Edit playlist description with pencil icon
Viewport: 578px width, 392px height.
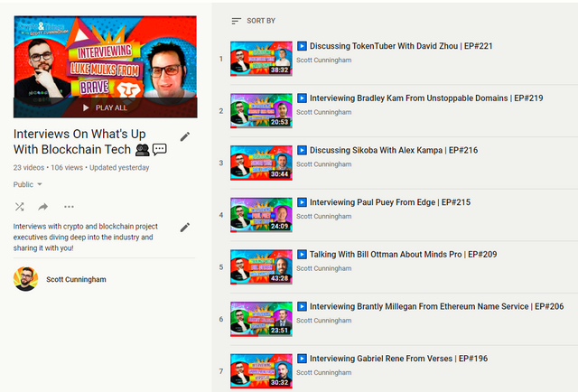[185, 228]
